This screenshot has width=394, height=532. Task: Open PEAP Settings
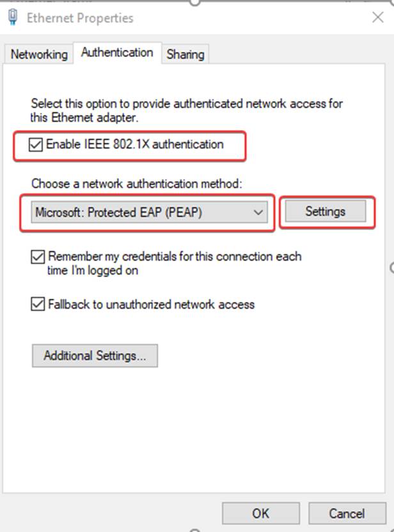click(325, 211)
